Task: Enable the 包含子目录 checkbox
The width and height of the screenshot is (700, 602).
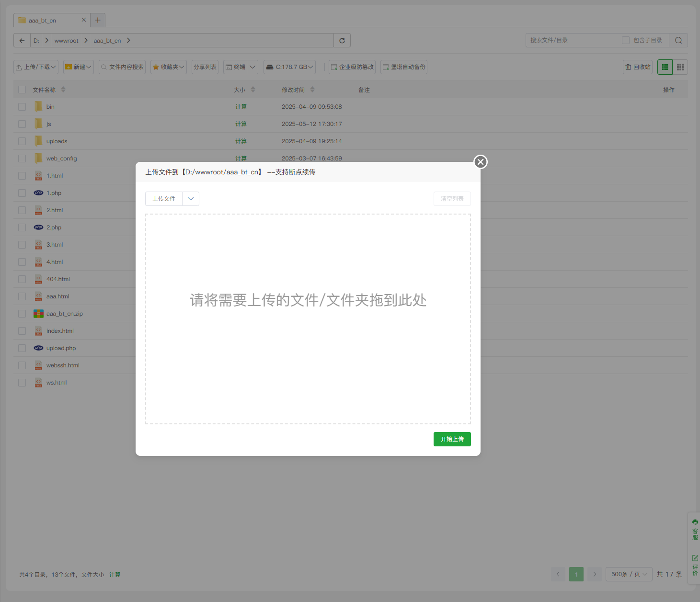Action: point(626,40)
